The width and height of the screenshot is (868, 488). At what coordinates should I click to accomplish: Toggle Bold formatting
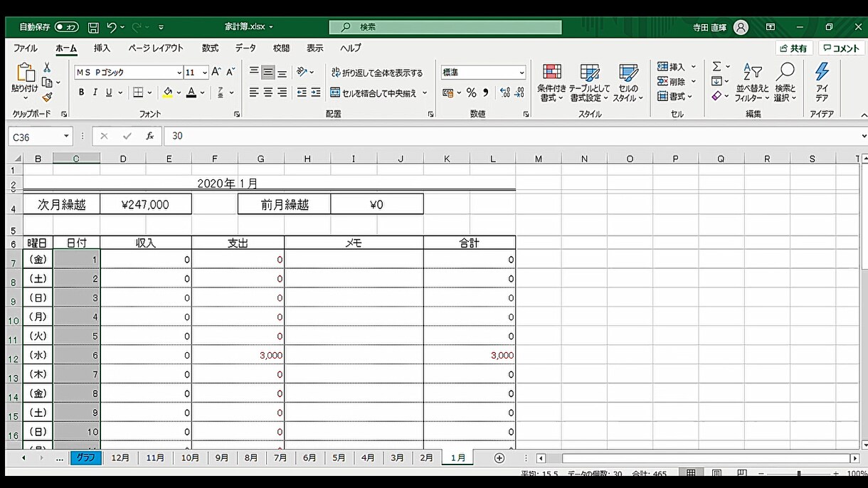81,92
